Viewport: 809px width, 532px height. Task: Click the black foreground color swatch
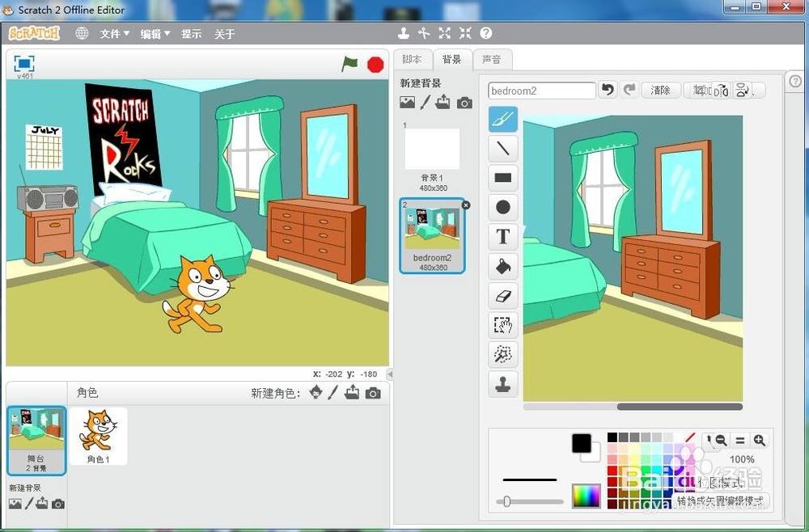click(x=582, y=443)
